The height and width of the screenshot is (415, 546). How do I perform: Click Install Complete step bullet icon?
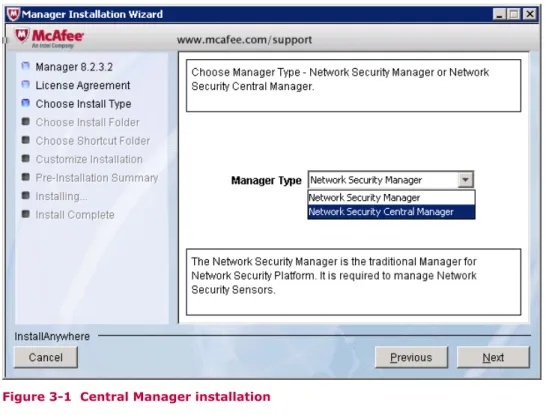coord(25,214)
